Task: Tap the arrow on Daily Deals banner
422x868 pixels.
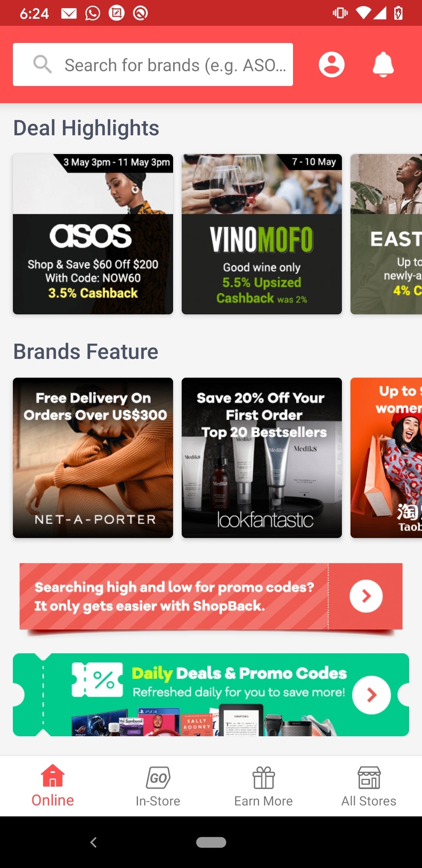Action: 372,695
